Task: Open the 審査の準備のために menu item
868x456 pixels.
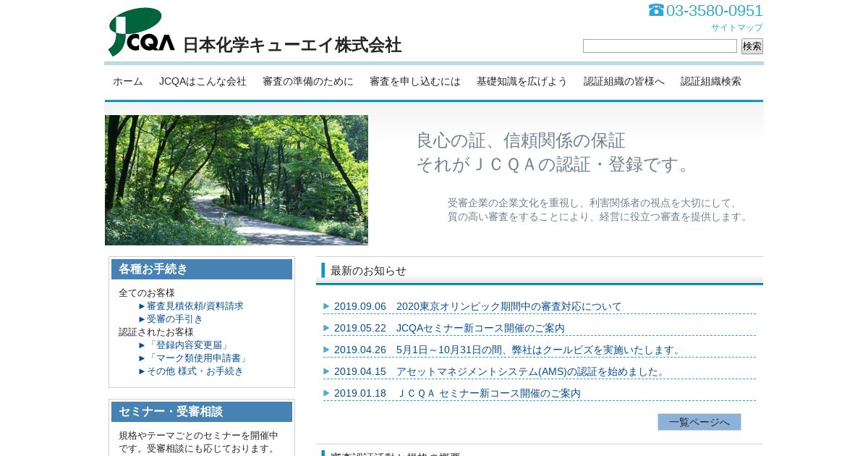Action: coord(308,81)
